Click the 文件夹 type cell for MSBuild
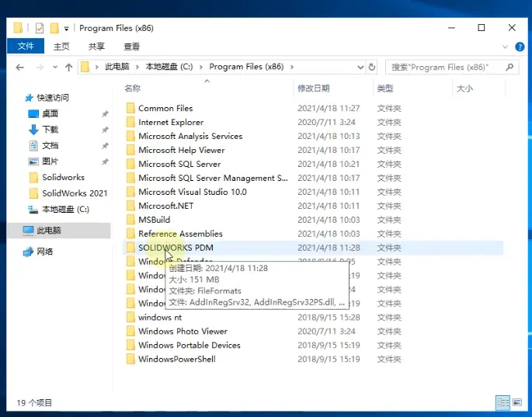Viewport: 532px width, 417px height. click(x=389, y=220)
